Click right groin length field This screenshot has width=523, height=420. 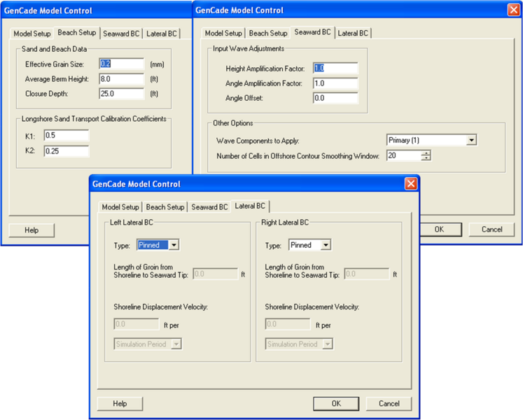(367, 274)
